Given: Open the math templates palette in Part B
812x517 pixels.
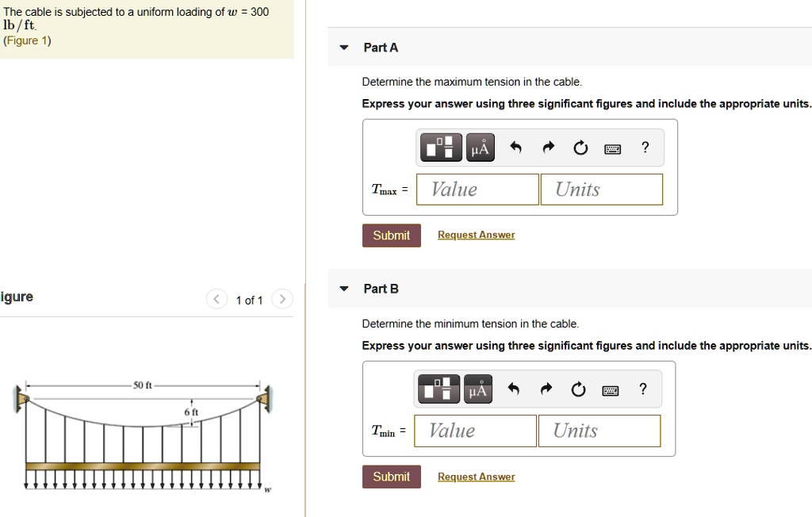Looking at the screenshot, I should [438, 389].
